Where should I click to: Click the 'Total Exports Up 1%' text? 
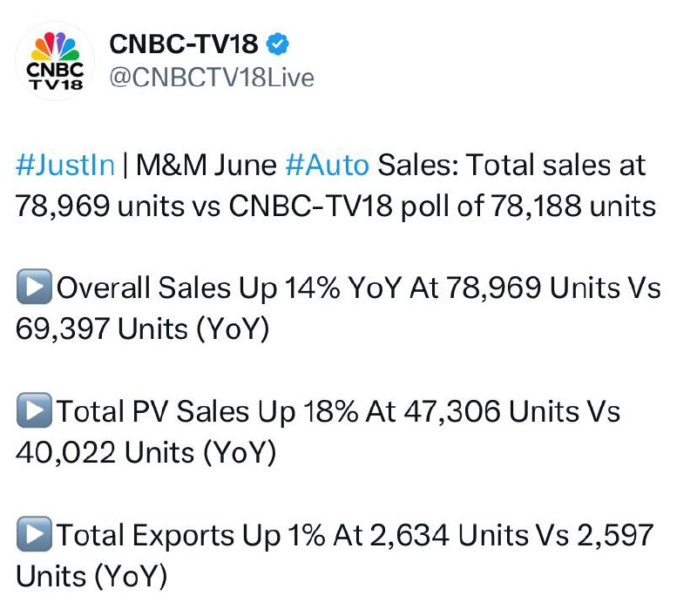[x=191, y=535]
